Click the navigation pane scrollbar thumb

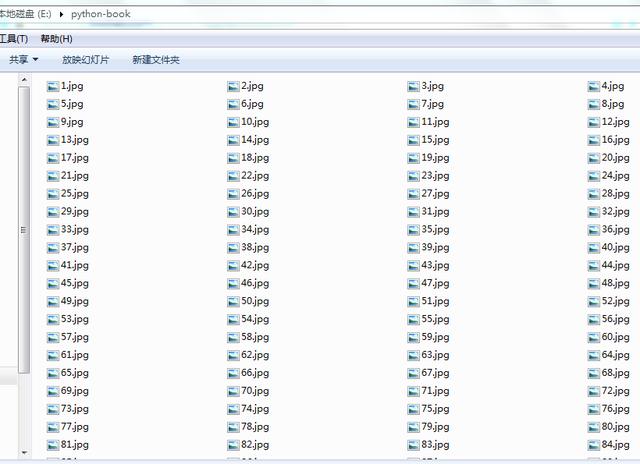(x=24, y=230)
